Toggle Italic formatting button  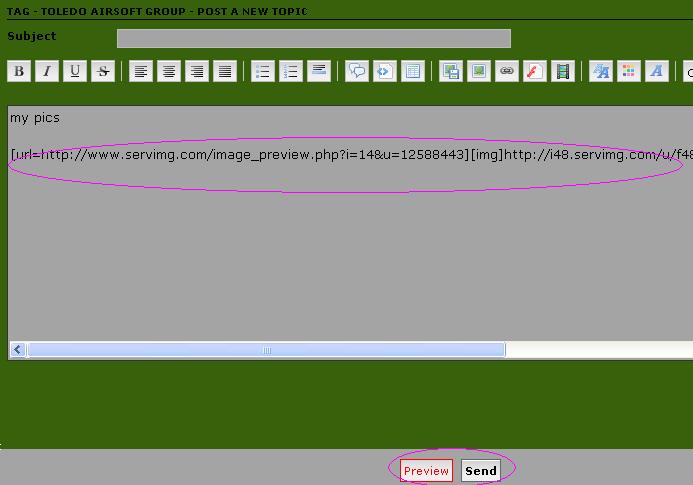tap(47, 71)
